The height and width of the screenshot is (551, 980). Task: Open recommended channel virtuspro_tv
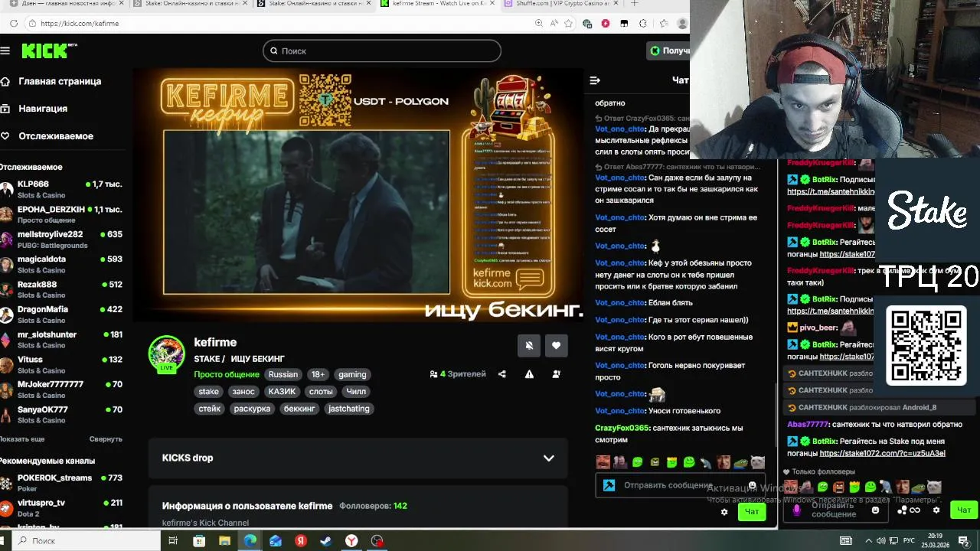(61, 508)
